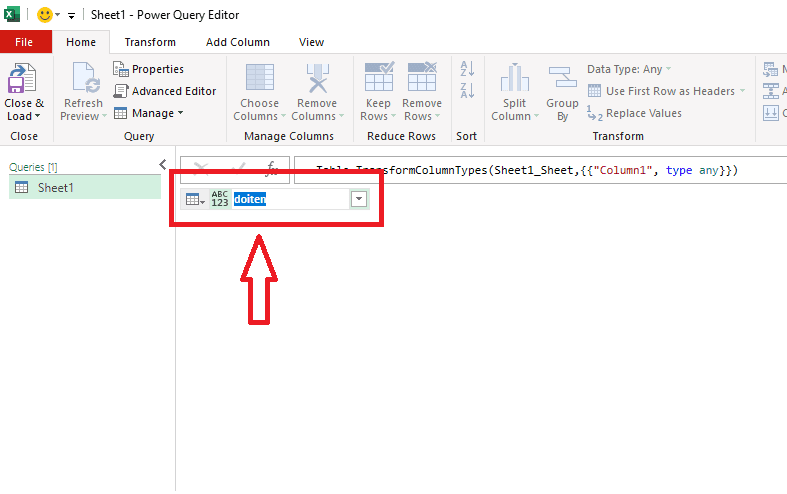Click the Refresh Preview icon
This screenshot has height=494, width=787.
(x=84, y=78)
